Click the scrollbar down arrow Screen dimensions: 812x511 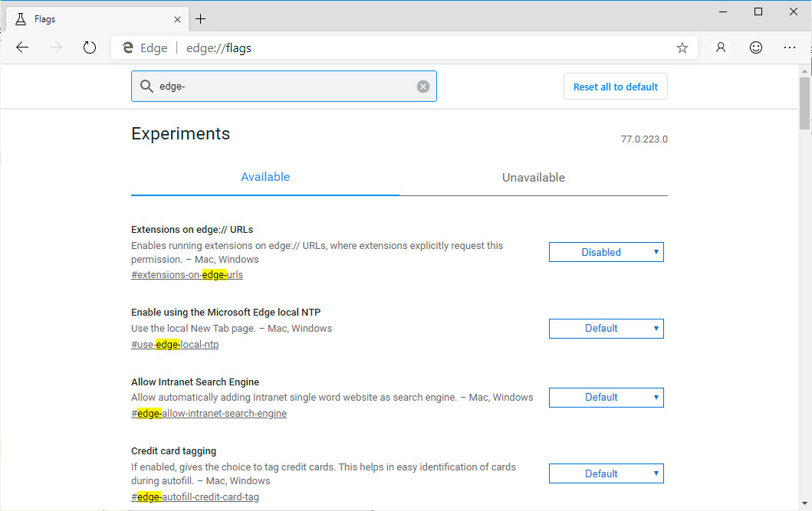click(804, 503)
